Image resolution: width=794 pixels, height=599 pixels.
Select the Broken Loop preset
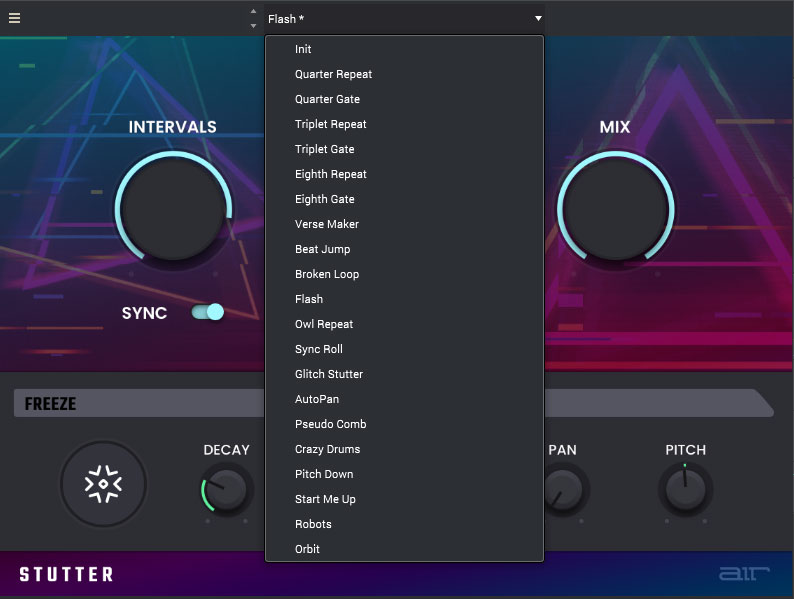click(x=404, y=274)
